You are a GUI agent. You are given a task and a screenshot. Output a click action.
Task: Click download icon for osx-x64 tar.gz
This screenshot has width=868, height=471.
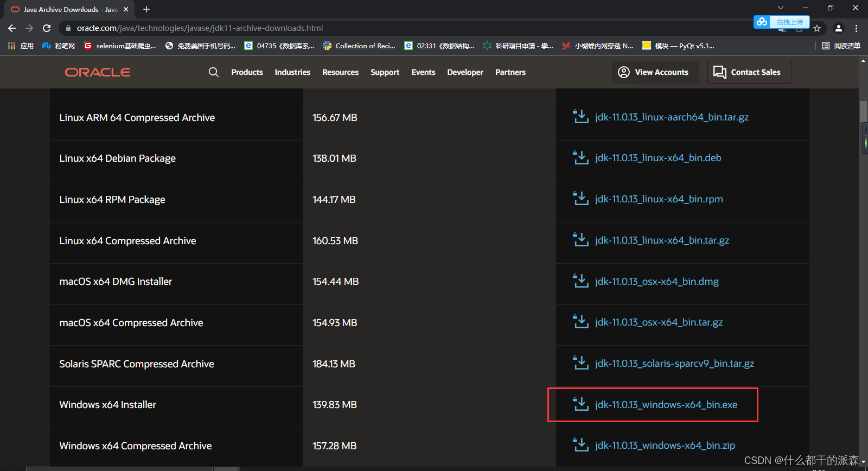click(580, 322)
